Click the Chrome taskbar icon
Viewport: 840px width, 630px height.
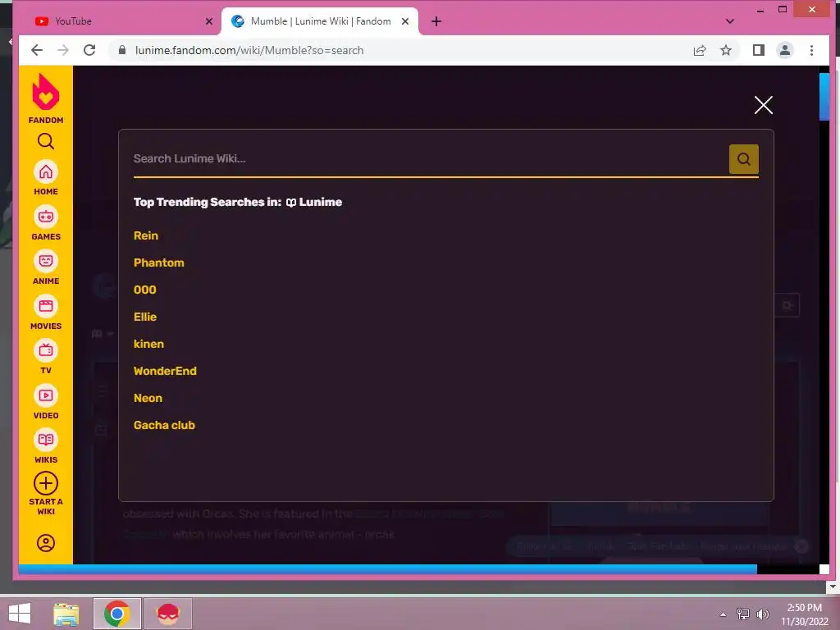click(x=116, y=614)
